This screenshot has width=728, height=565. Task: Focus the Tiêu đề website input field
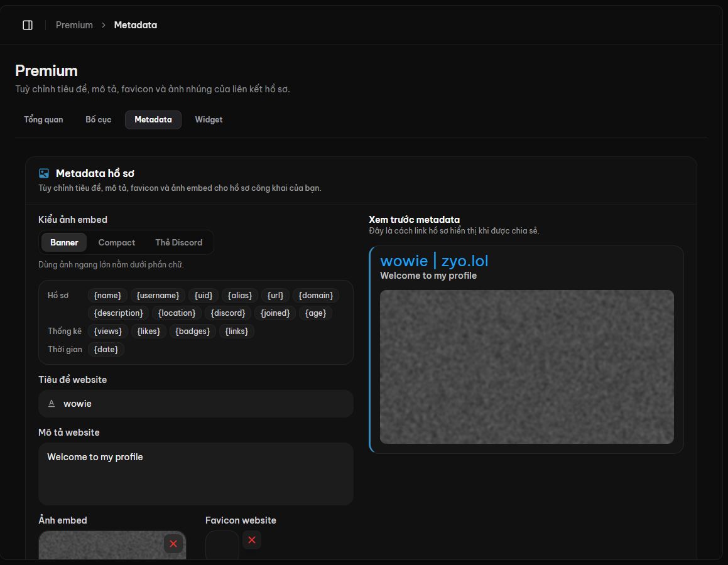click(x=196, y=404)
